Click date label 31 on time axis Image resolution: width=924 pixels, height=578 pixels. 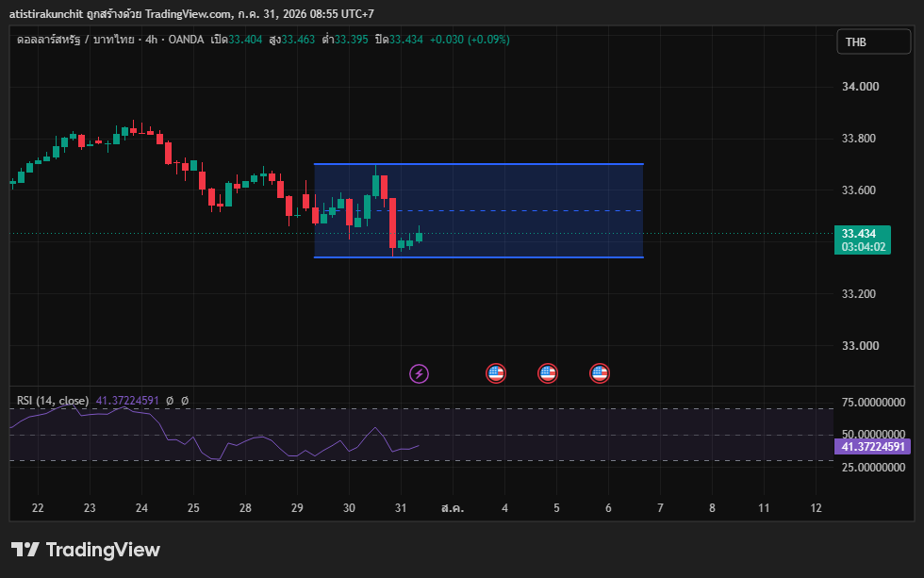(401, 508)
